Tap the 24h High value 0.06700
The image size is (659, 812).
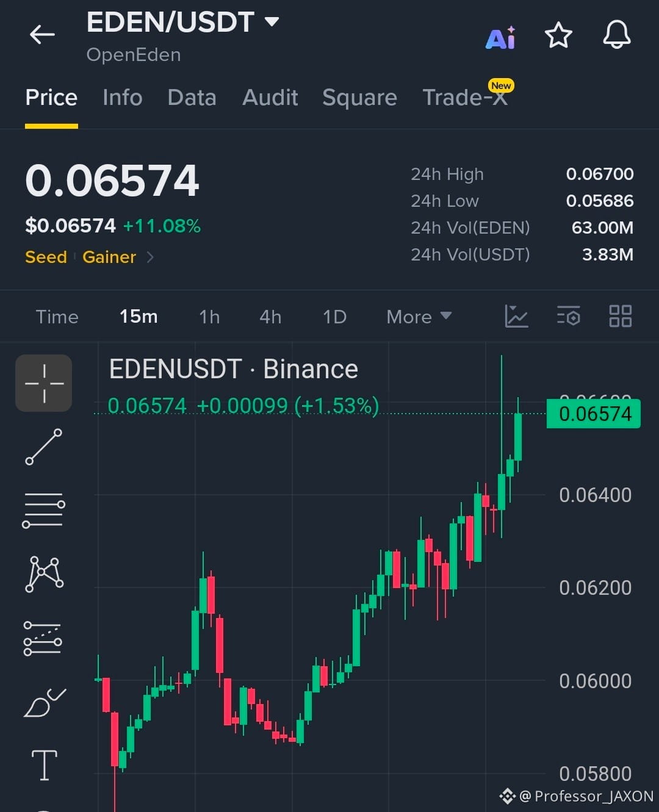click(600, 174)
